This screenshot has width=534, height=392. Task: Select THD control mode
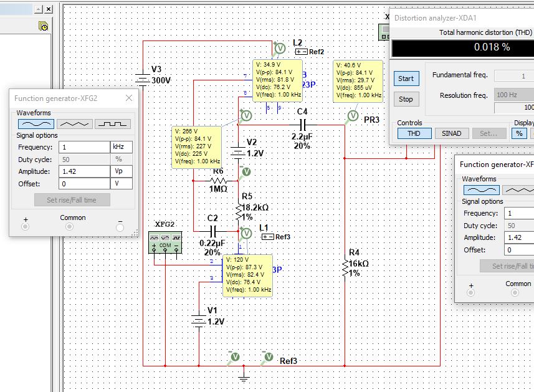[x=413, y=133]
